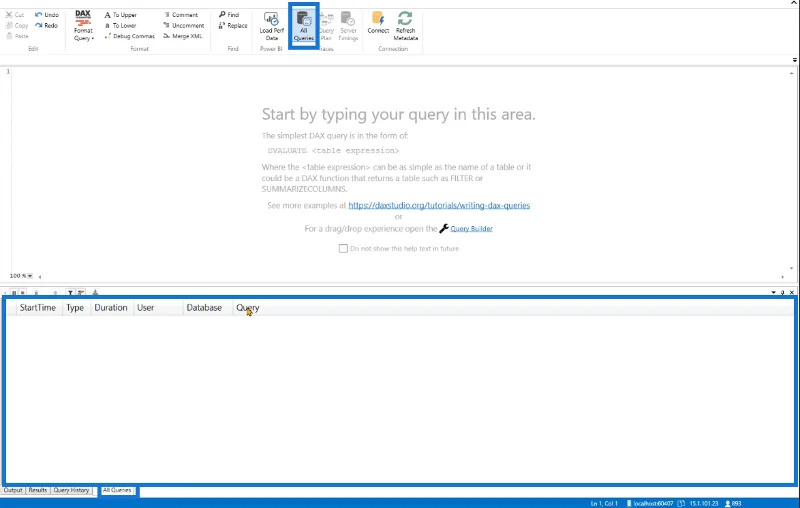The height and width of the screenshot is (508, 800).
Task: Convert selection with To Lower
Action: 120,26
